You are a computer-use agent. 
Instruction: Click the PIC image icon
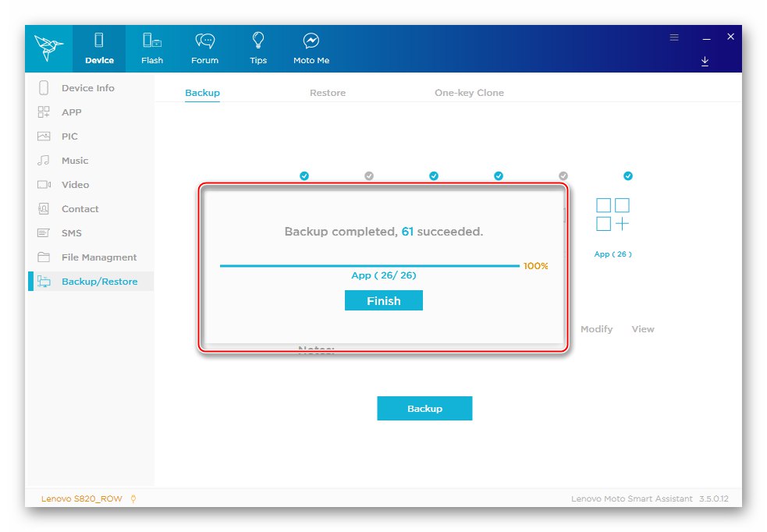point(44,136)
